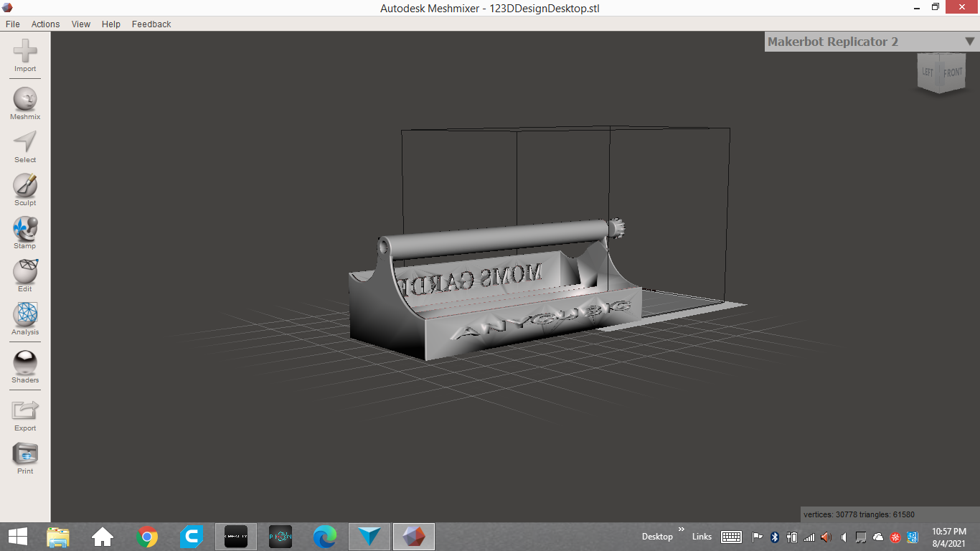Open the Edit tool
This screenshot has height=551, width=980.
[x=25, y=276]
